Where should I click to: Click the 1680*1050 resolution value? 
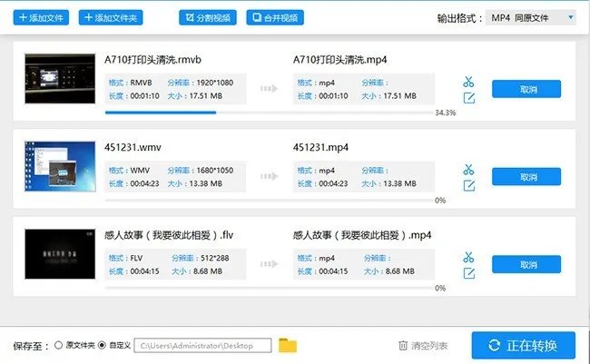(x=215, y=170)
